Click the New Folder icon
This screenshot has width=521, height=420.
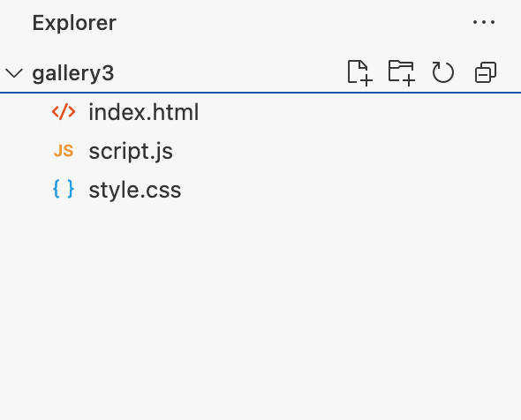[402, 72]
